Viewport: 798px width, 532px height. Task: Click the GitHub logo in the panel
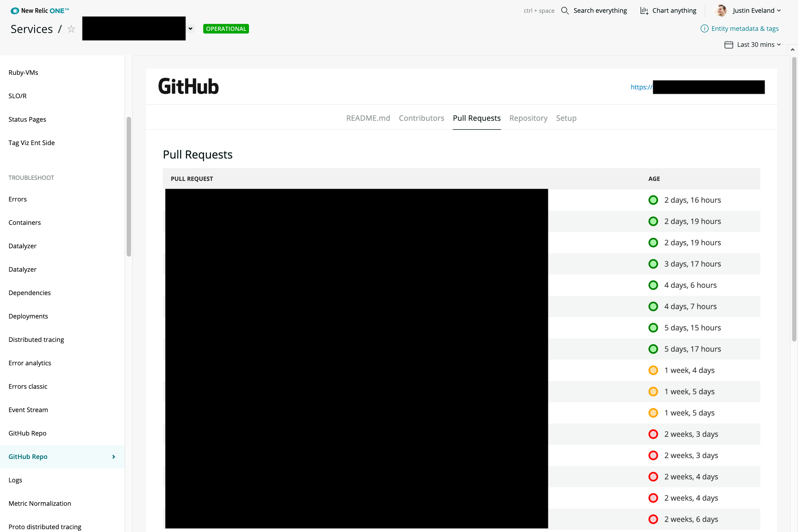(188, 87)
